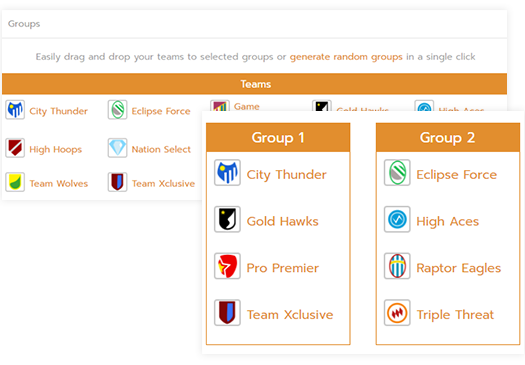Select the Group 1 header
Image resolution: width=525 pixels, height=365 pixels.
click(x=278, y=138)
